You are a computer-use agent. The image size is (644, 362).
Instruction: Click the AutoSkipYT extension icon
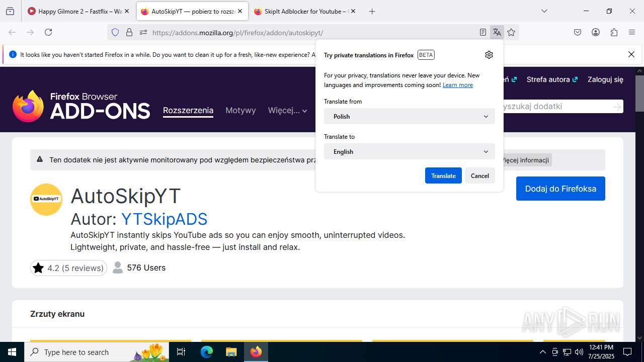tap(46, 199)
